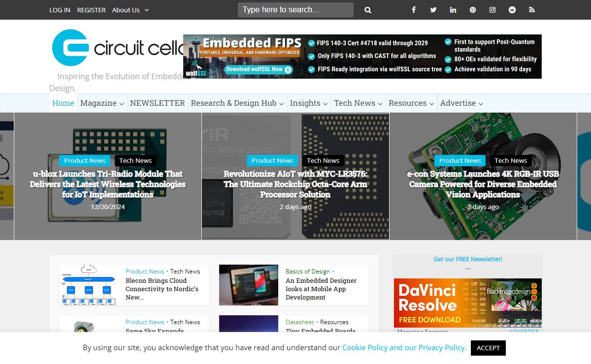591x364 pixels.
Task: Click Tech News tag on u-blox slide
Action: click(135, 160)
